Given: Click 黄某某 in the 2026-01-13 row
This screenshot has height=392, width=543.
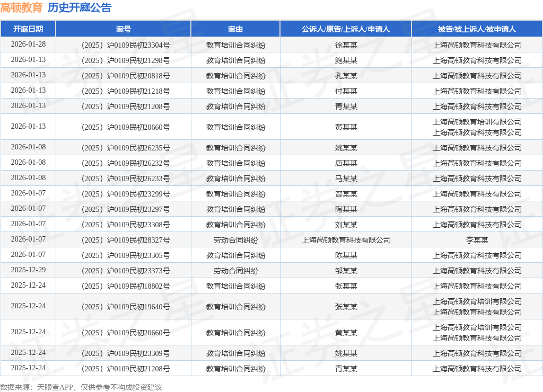Looking at the screenshot, I should pyautogui.click(x=346, y=127).
